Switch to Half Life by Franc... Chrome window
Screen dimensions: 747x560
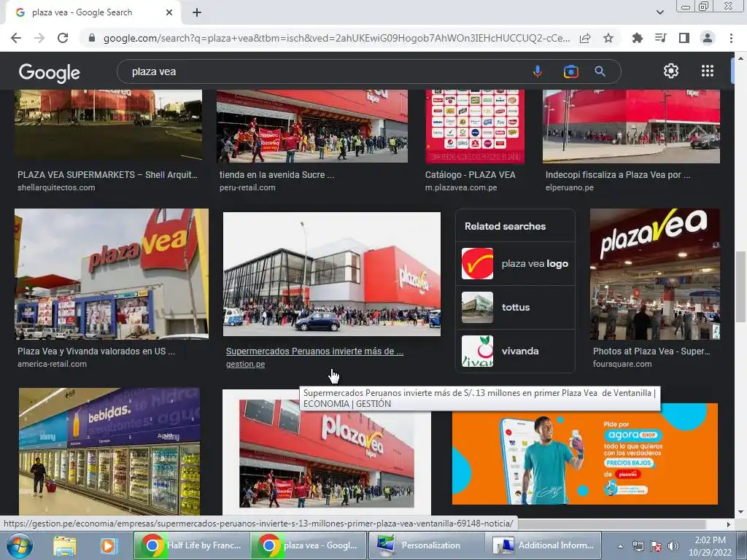[190, 545]
